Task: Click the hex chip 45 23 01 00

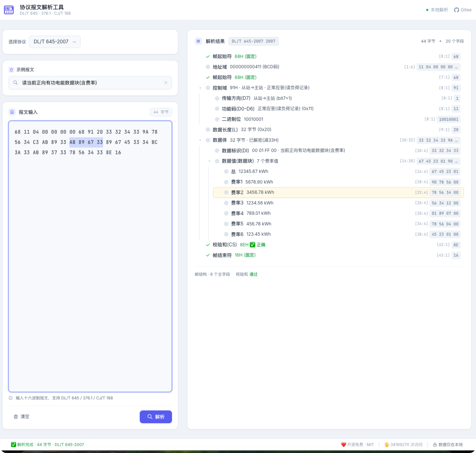Action: (x=445, y=234)
